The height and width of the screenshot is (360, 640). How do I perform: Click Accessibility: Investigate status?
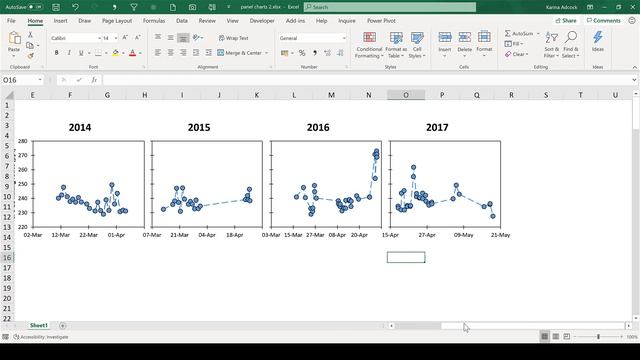(41, 337)
